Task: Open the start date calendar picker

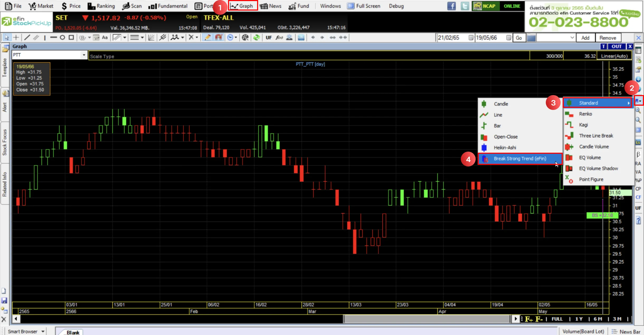Action: coord(471,38)
